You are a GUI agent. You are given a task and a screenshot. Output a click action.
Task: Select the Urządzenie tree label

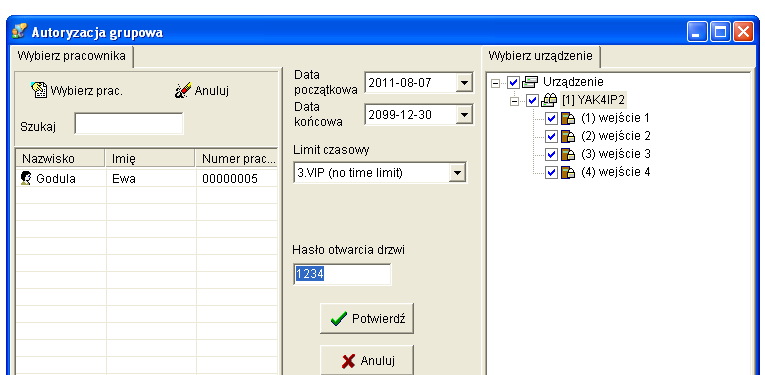coord(573,82)
